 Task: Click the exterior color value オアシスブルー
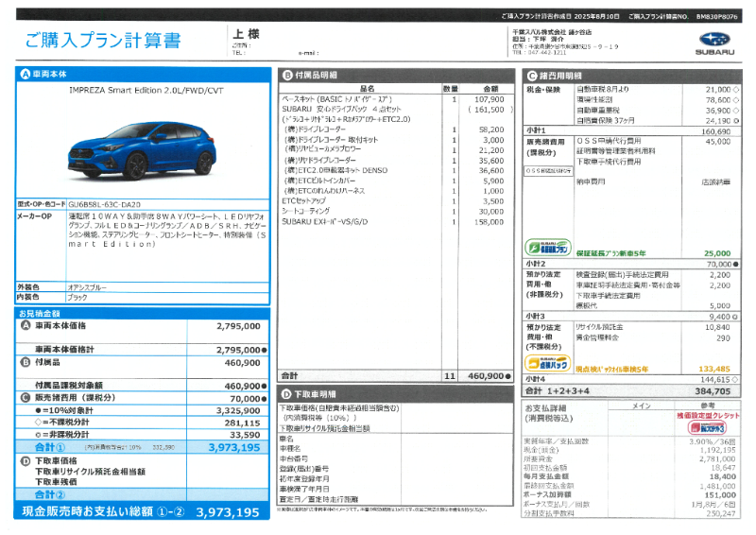(x=87, y=287)
